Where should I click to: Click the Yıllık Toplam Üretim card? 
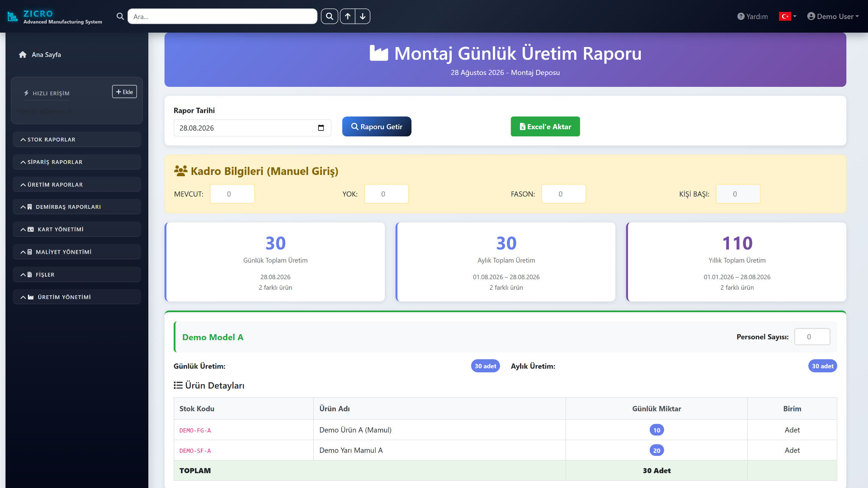737,262
